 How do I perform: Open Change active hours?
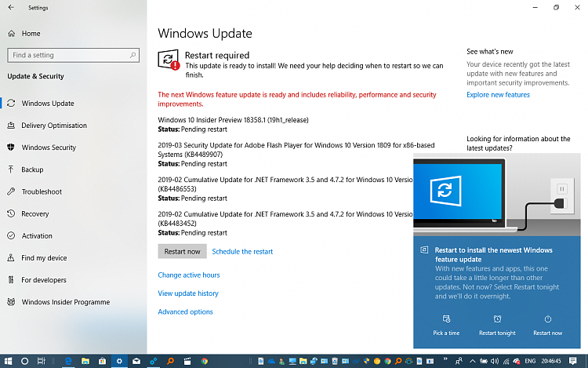(189, 275)
